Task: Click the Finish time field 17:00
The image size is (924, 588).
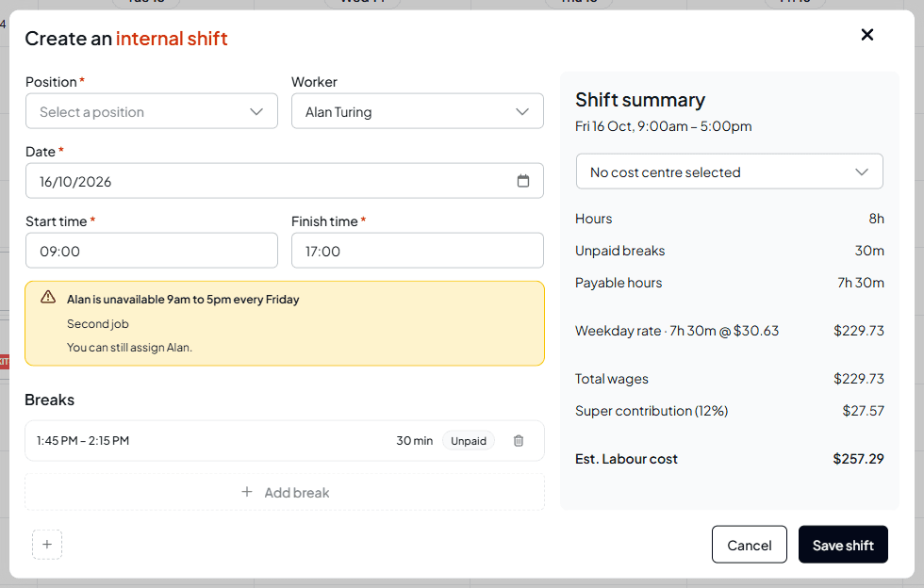Action: [417, 251]
